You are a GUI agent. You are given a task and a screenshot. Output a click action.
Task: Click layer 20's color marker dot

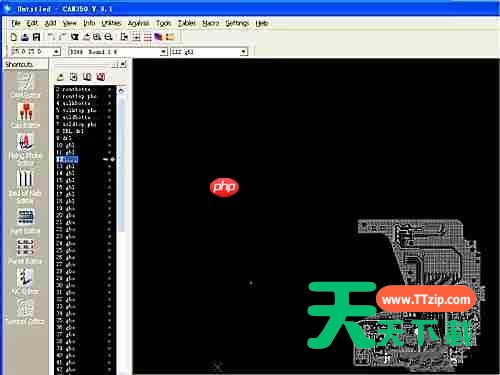click(x=110, y=215)
